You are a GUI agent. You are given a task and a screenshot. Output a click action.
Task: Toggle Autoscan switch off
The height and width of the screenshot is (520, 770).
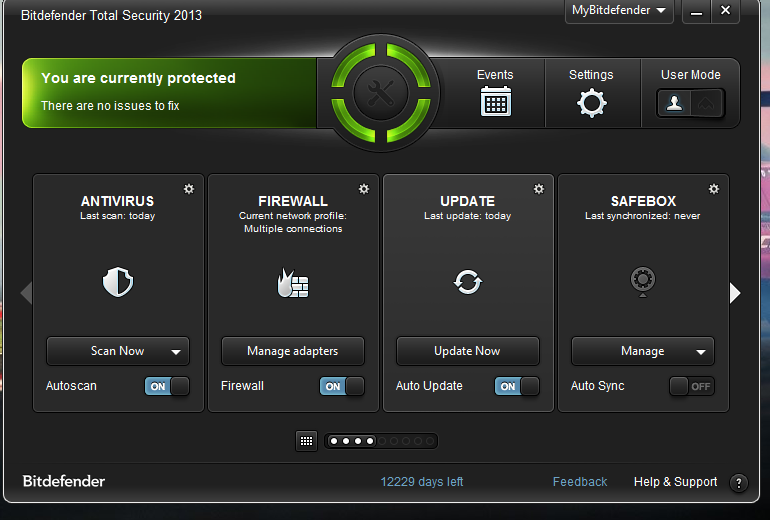point(167,386)
